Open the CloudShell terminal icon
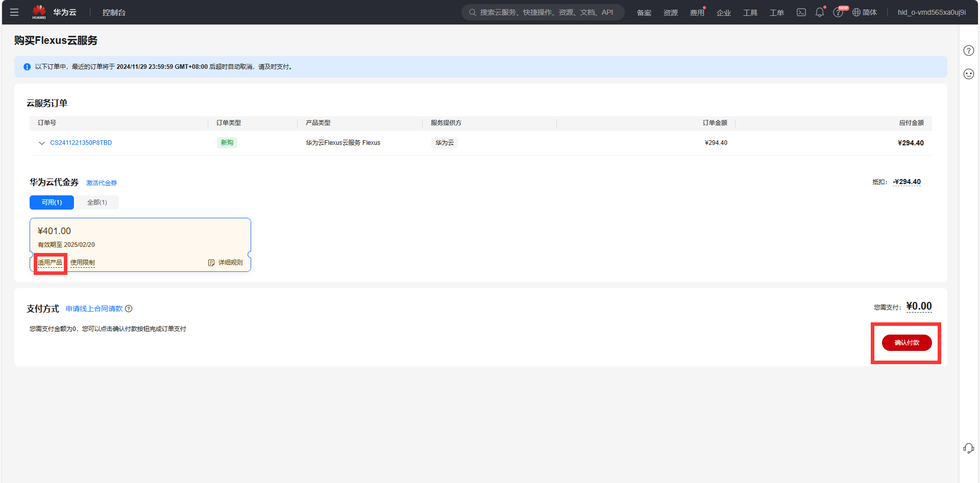This screenshot has width=980, height=483. click(x=801, y=12)
